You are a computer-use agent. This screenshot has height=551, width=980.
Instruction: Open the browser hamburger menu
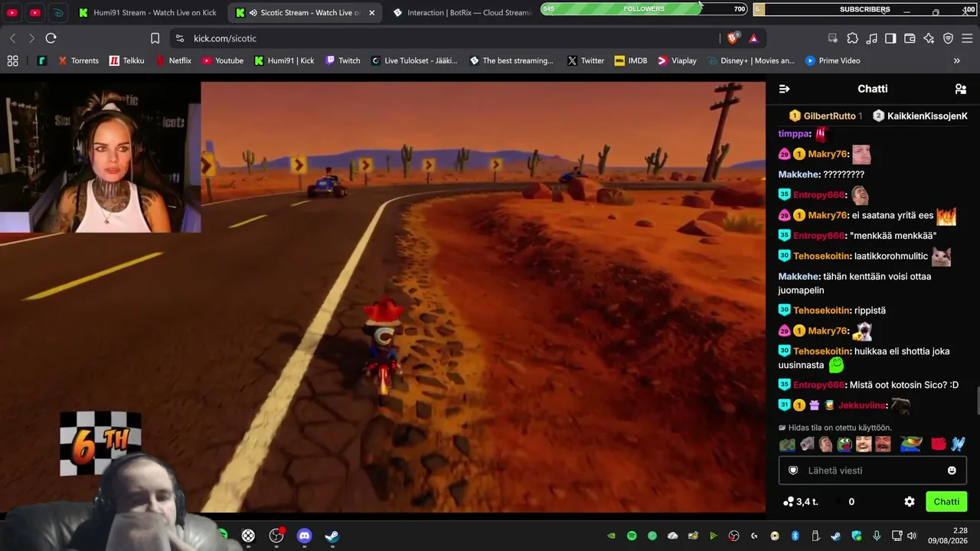coord(967,38)
